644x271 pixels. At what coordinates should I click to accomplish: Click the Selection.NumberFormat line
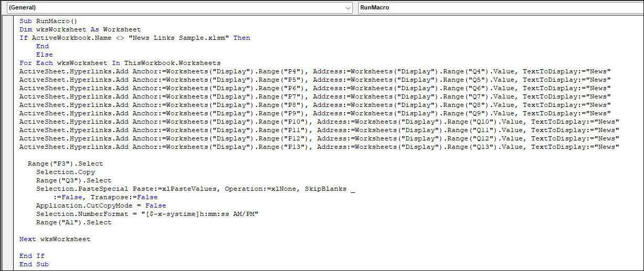click(x=147, y=214)
